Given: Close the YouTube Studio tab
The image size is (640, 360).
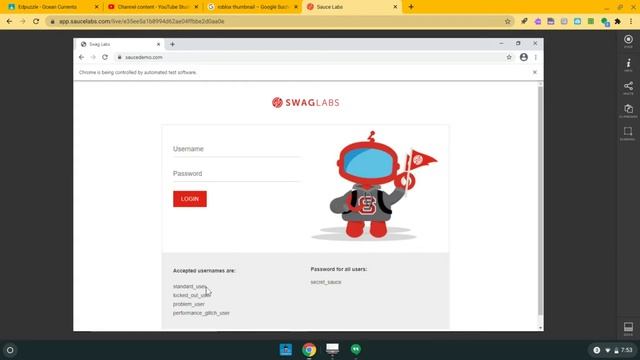Looking at the screenshot, I should tap(196, 7).
